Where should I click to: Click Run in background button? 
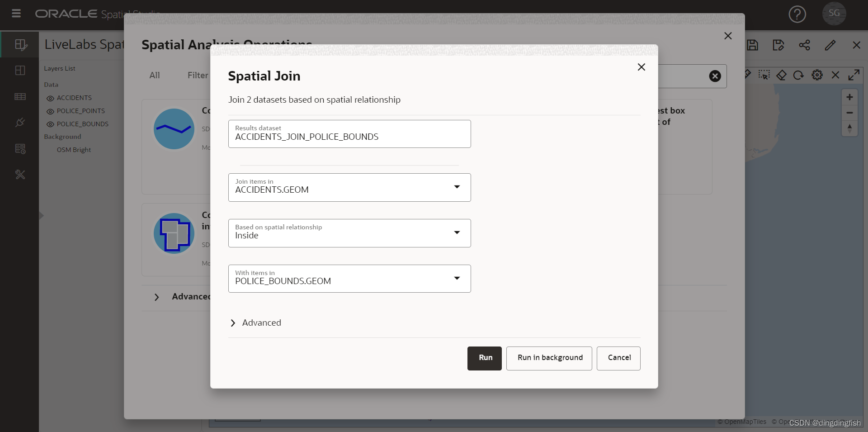pos(549,358)
